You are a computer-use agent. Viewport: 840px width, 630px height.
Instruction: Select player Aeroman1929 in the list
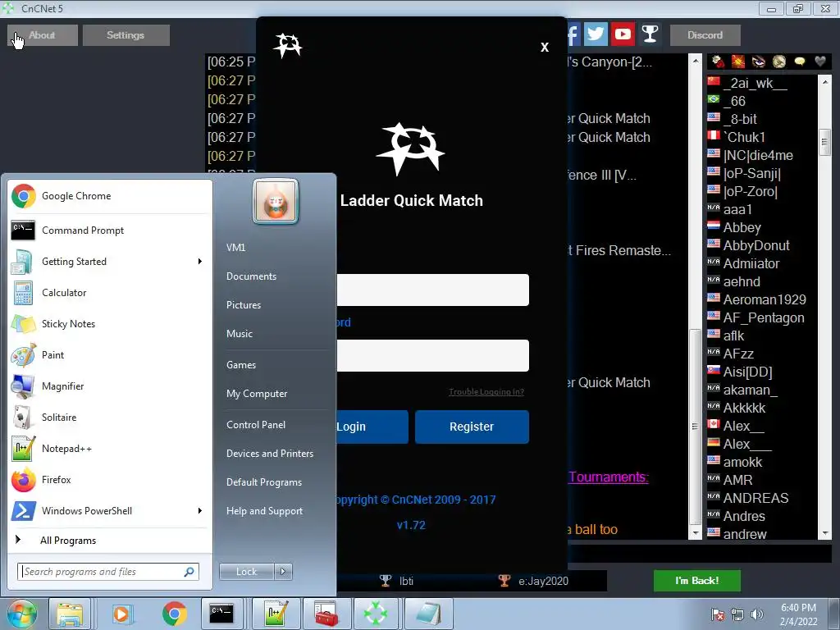coord(764,299)
